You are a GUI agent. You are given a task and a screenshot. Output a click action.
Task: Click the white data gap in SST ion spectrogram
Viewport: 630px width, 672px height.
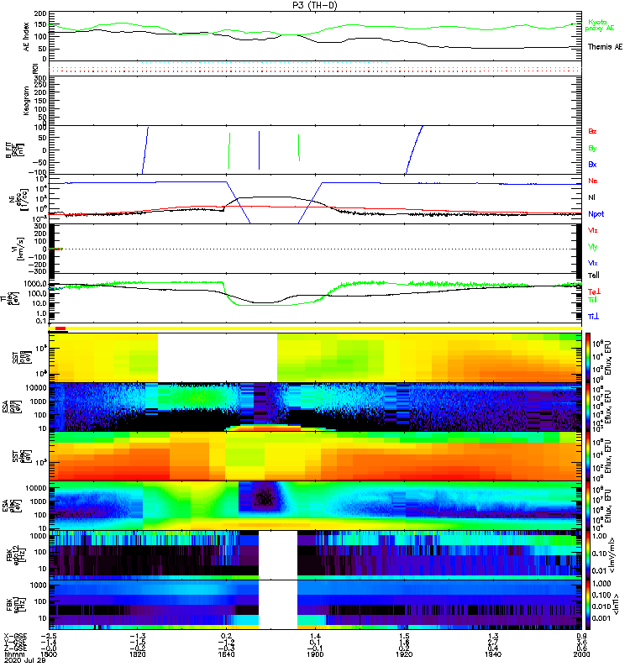tap(218, 358)
